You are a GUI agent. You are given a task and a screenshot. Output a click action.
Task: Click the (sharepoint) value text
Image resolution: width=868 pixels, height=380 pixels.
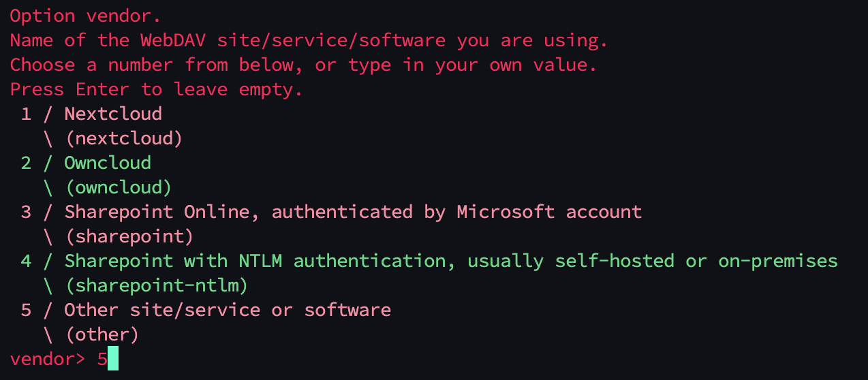[129, 236]
